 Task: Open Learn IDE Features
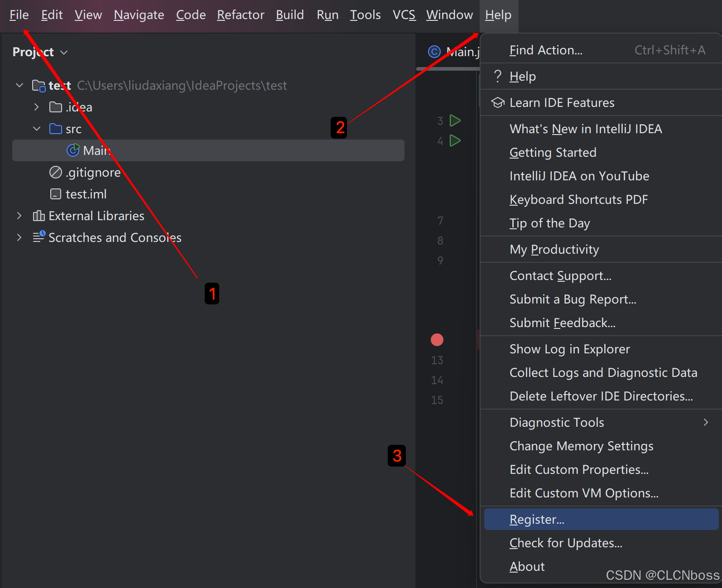pyautogui.click(x=601, y=102)
